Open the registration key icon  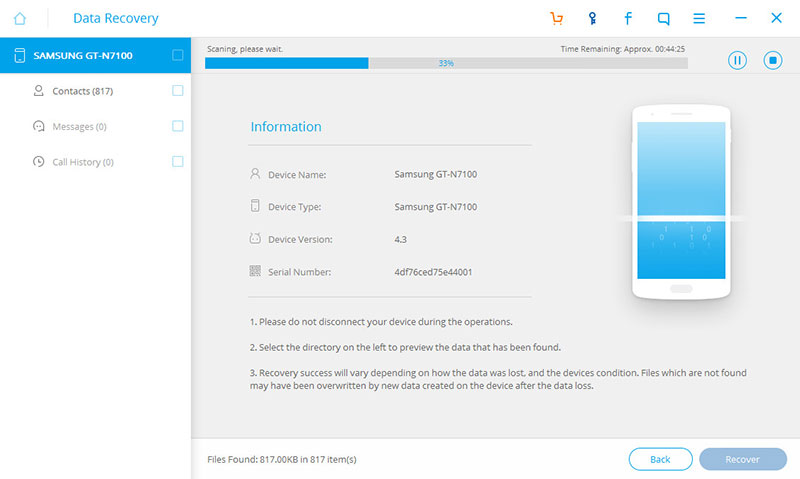pyautogui.click(x=592, y=18)
